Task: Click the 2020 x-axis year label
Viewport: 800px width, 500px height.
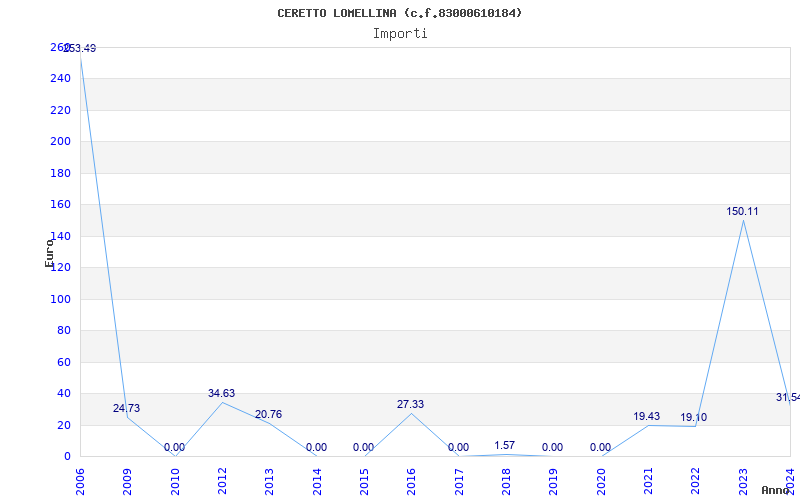Action: (601, 482)
